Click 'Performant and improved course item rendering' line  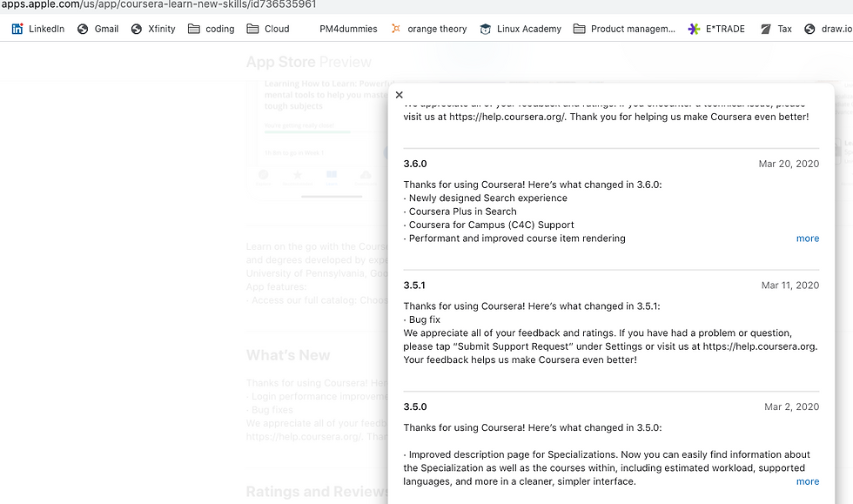[514, 239]
